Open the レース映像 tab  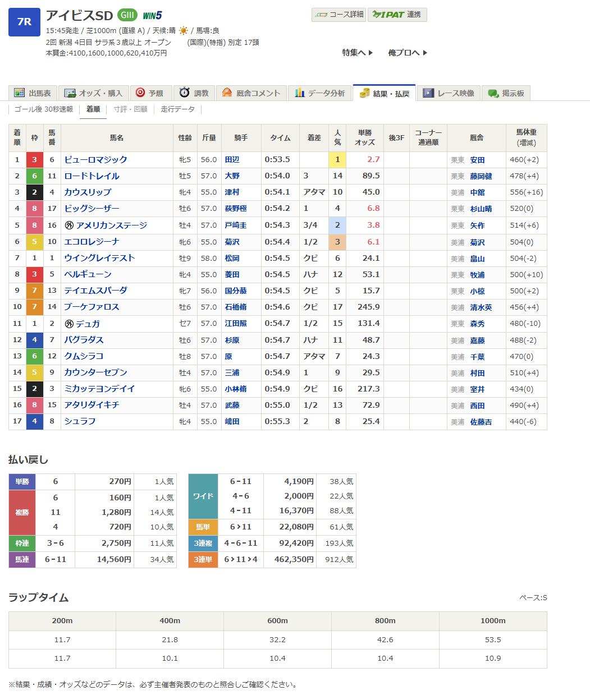[x=449, y=93]
